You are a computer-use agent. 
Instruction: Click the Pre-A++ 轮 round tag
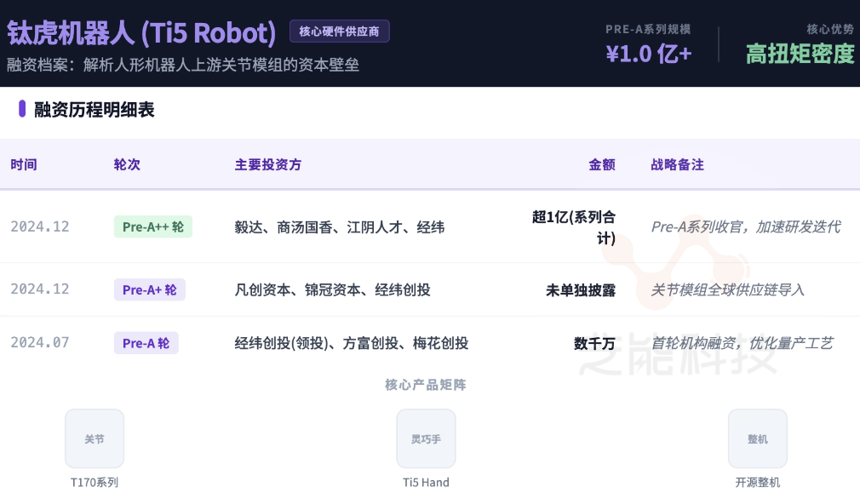click(153, 226)
